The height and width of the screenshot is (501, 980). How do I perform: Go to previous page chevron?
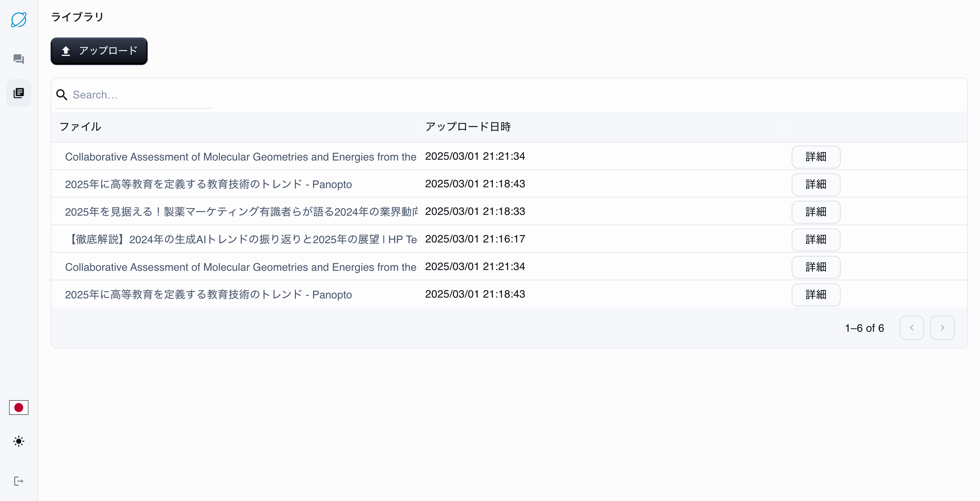pos(911,328)
